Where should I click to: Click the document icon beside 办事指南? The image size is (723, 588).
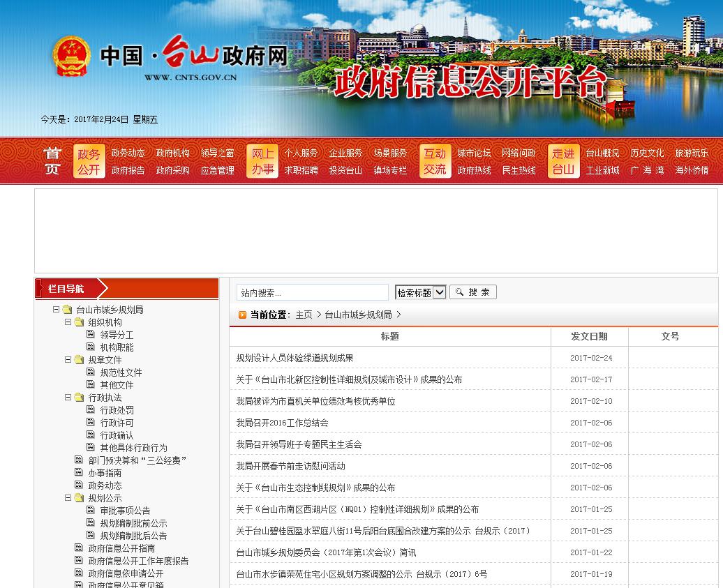[79, 473]
